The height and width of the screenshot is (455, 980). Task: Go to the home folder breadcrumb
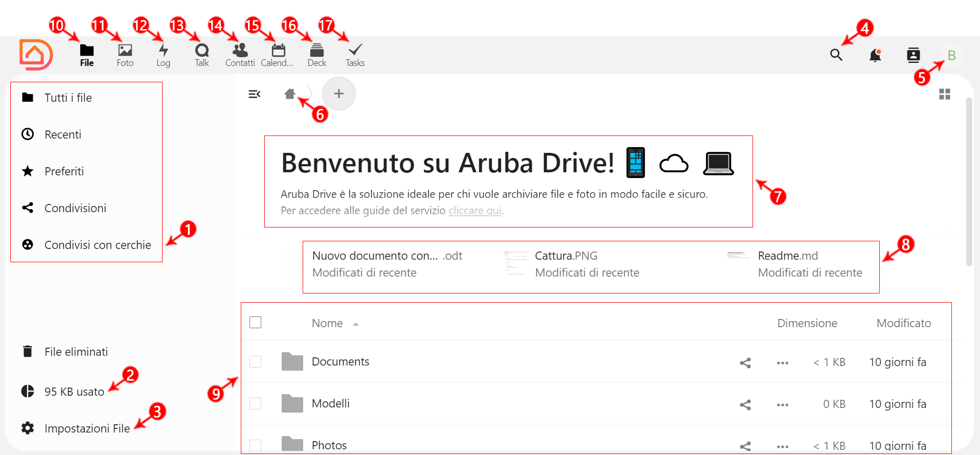[x=290, y=94]
